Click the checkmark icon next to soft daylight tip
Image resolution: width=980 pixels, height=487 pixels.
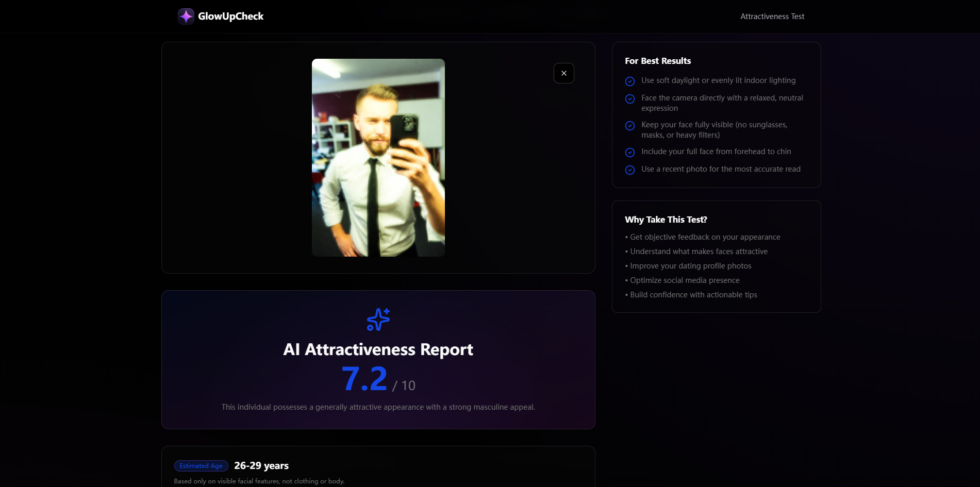pos(630,81)
